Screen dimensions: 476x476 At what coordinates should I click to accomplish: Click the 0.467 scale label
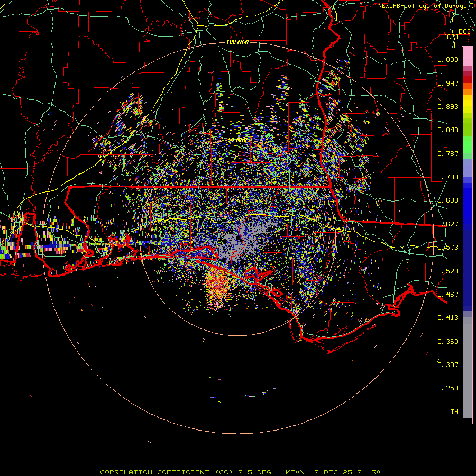pyautogui.click(x=448, y=294)
